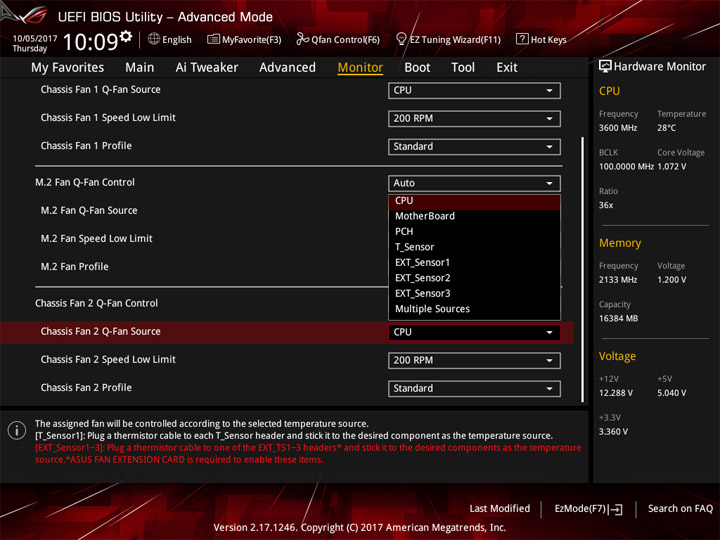
Task: Switch to Advanced tab
Action: 287,68
